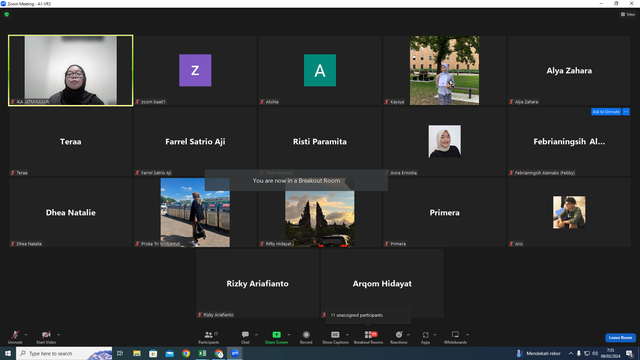Open Reactions menu
The image size is (640, 360).
pos(399,337)
